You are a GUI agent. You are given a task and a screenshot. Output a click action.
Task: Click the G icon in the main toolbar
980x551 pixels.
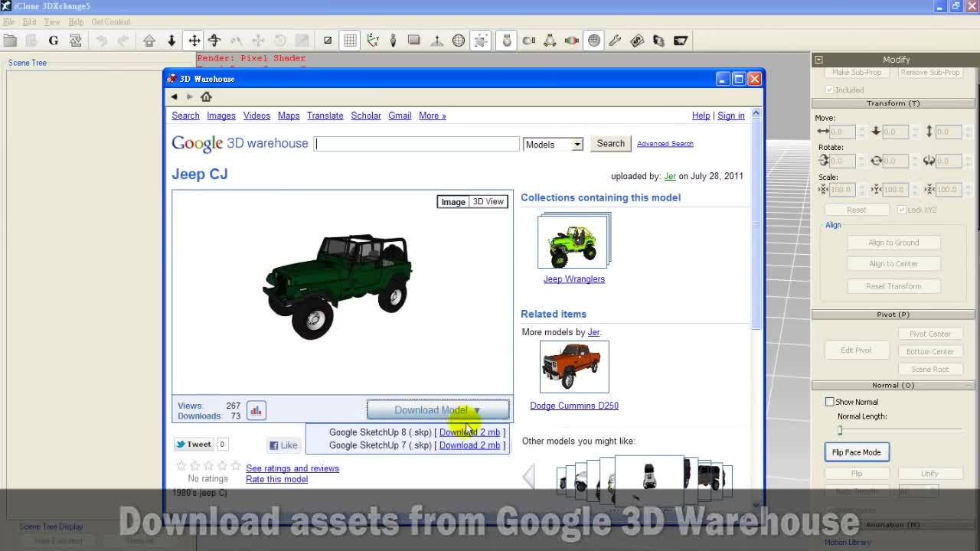click(x=54, y=41)
